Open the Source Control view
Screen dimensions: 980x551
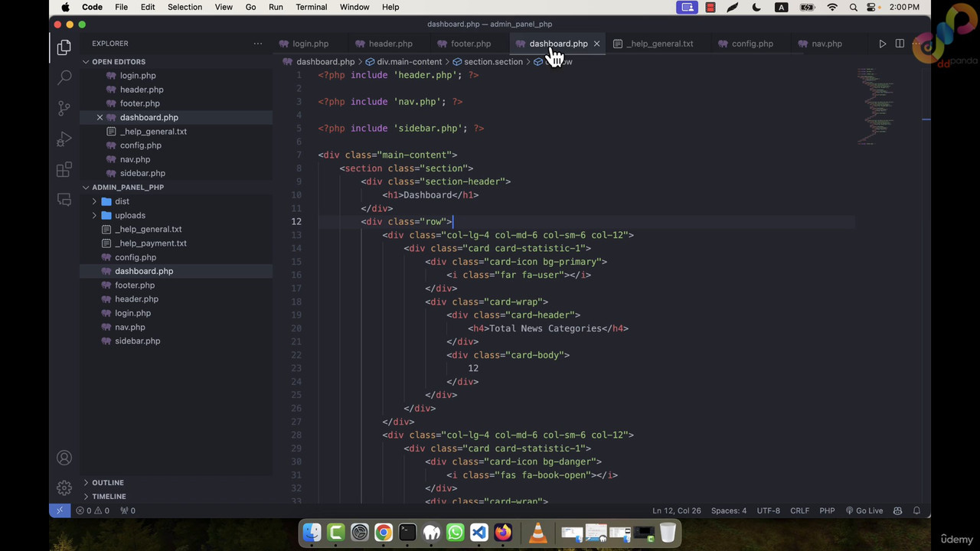pyautogui.click(x=64, y=108)
